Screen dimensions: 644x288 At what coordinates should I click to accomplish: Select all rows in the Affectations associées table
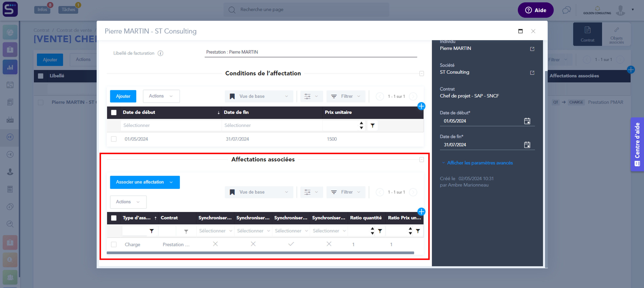(x=114, y=218)
